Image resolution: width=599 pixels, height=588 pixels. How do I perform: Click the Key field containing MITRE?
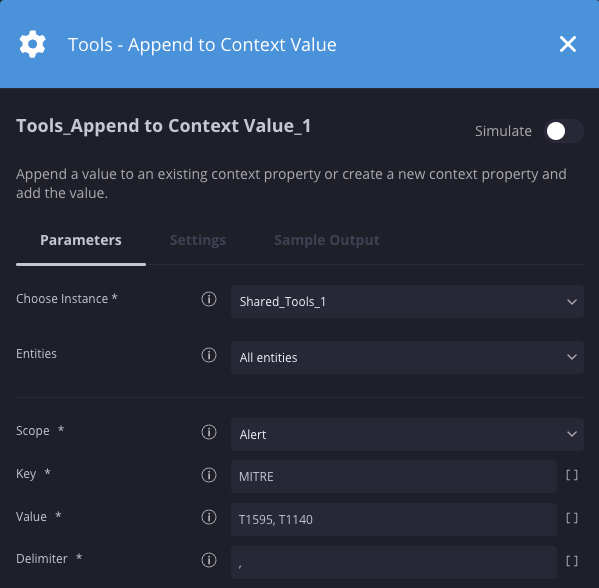(x=393, y=476)
